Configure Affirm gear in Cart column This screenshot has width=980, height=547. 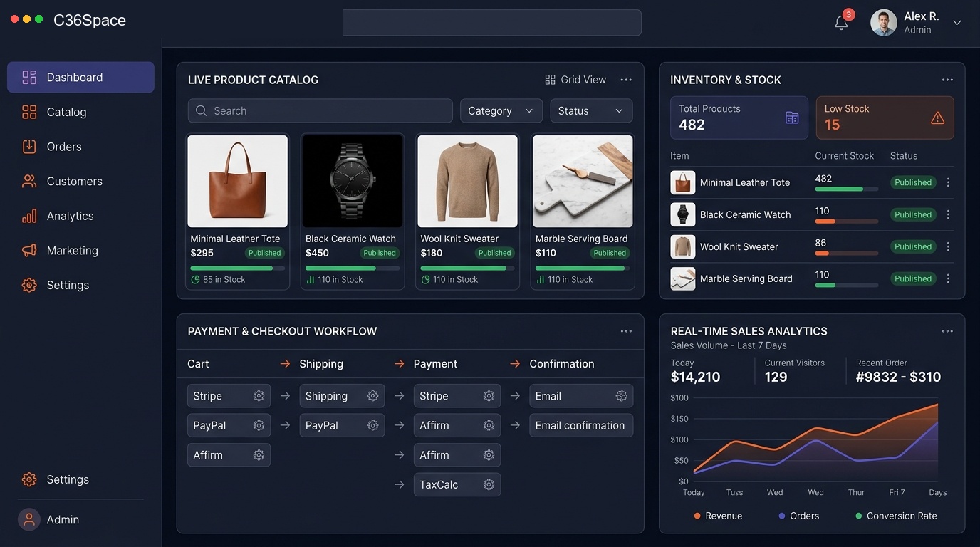[259, 455]
